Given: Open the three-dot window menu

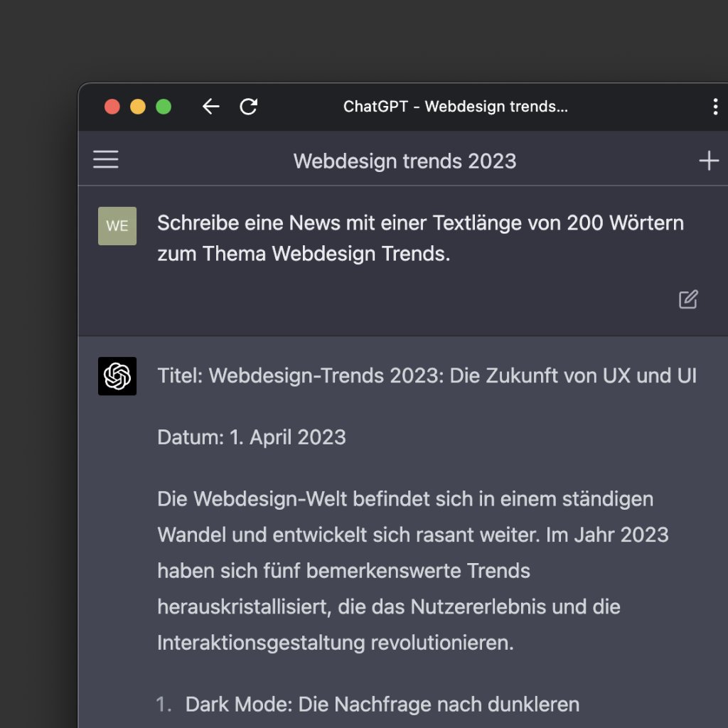Looking at the screenshot, I should click(715, 107).
